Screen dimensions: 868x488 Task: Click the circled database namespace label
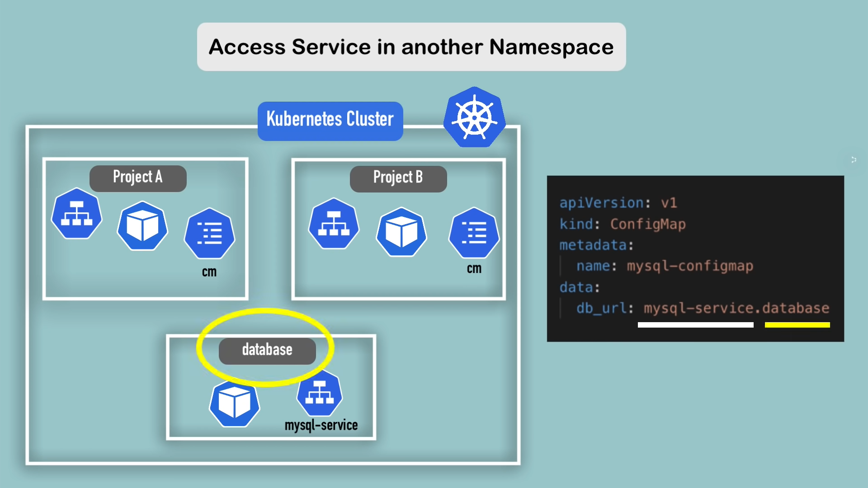[x=267, y=351]
